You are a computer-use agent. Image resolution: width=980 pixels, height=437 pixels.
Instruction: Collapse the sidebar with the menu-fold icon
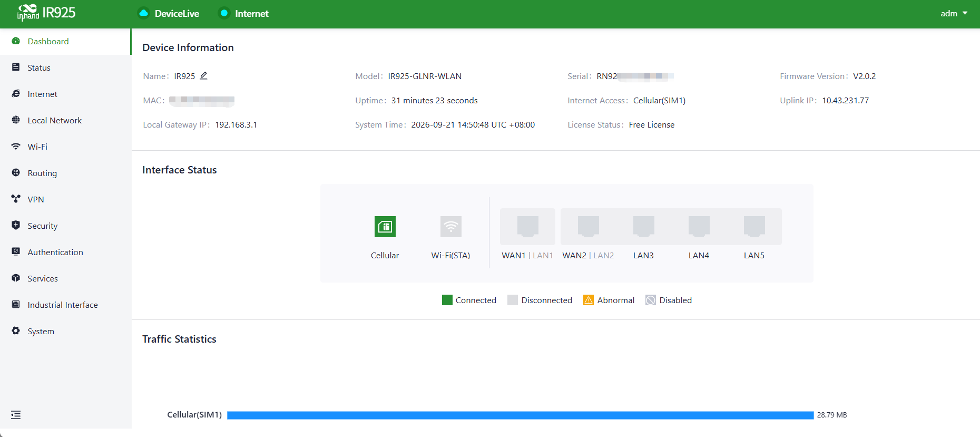click(x=16, y=415)
